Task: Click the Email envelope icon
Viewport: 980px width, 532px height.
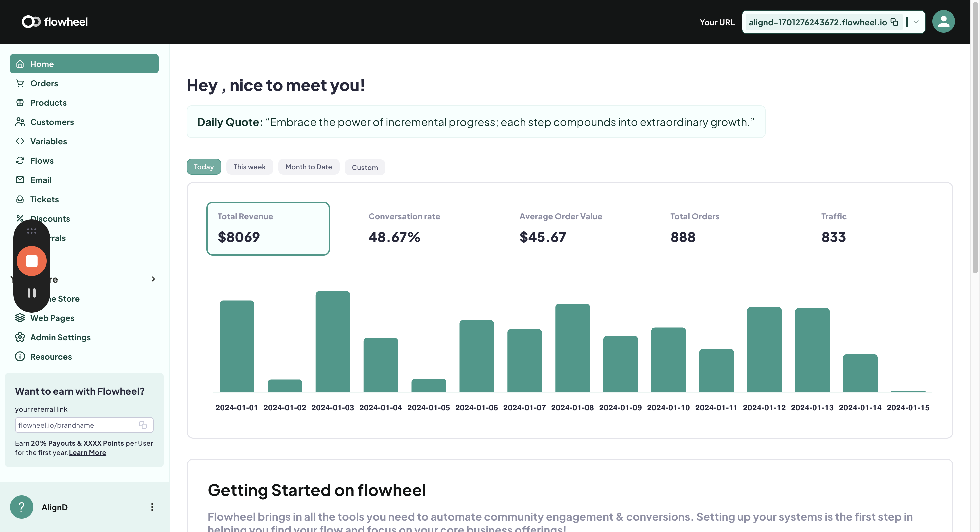Action: click(x=20, y=180)
